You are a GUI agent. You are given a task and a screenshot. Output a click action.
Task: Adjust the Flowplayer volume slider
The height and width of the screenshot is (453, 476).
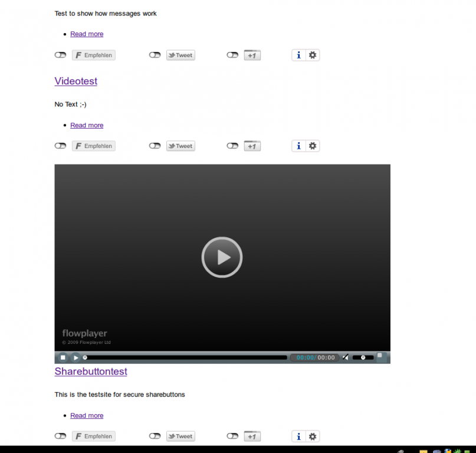pyautogui.click(x=363, y=357)
